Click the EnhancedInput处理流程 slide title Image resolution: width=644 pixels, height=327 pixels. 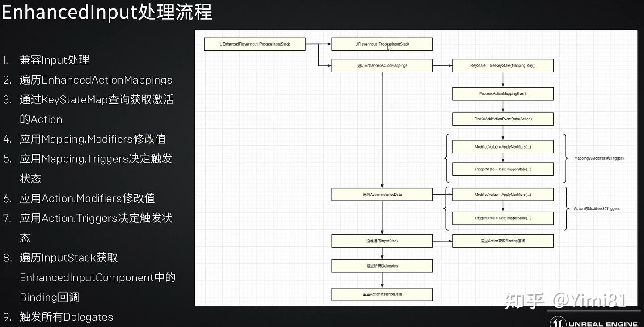point(106,12)
